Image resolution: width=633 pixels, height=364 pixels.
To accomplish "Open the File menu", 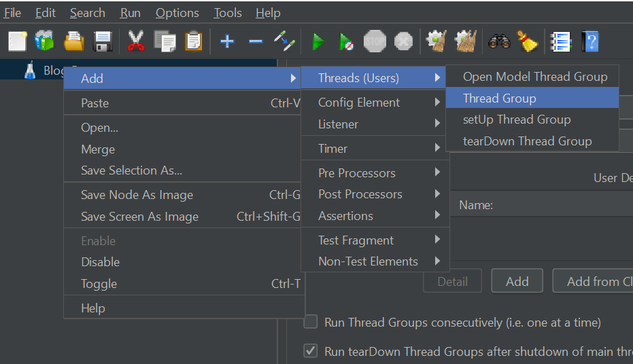I will coord(12,13).
